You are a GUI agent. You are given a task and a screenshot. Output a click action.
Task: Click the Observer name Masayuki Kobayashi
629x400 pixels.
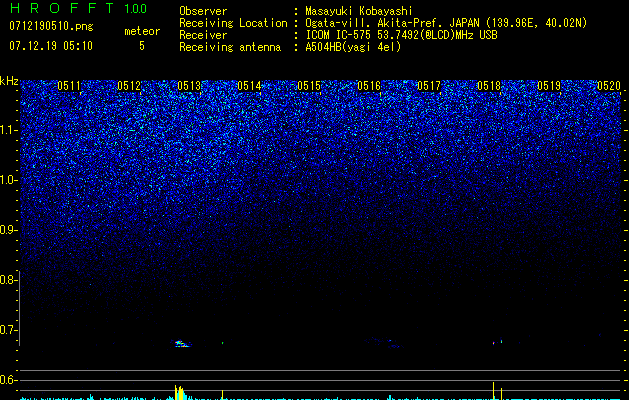pos(359,11)
